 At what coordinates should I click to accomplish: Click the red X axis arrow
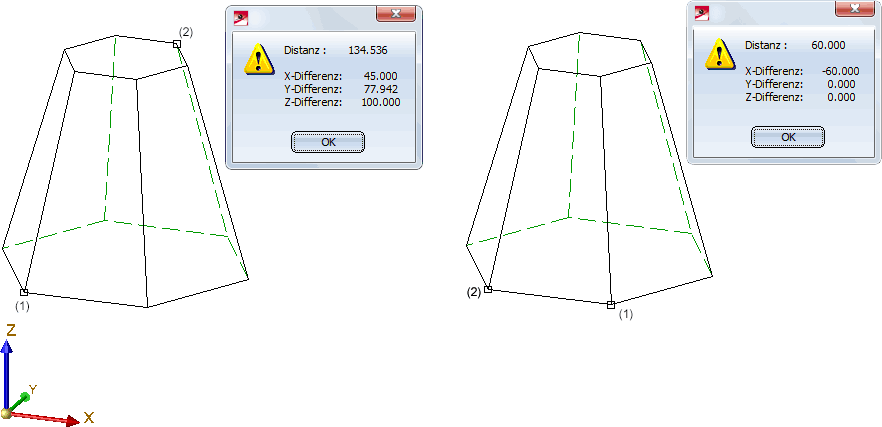coord(45,418)
